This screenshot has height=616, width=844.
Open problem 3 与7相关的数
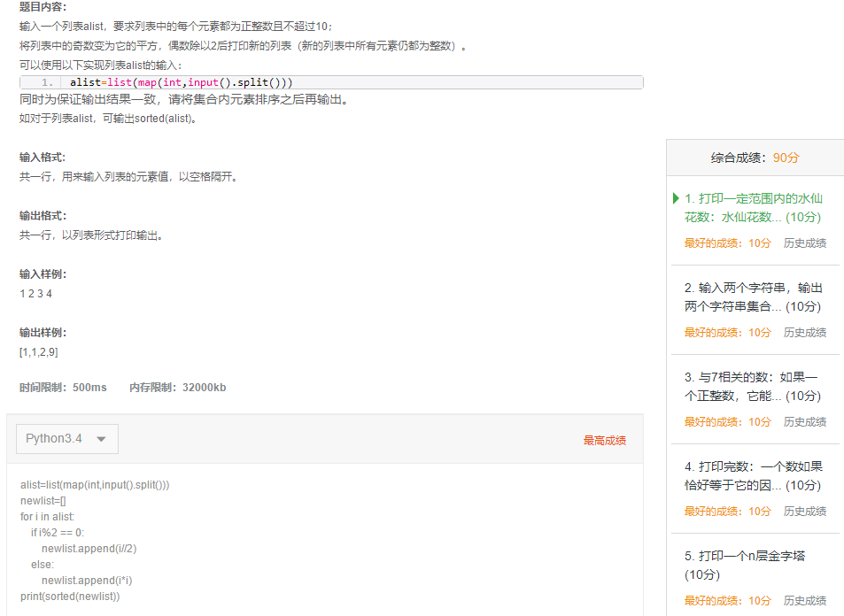point(753,386)
